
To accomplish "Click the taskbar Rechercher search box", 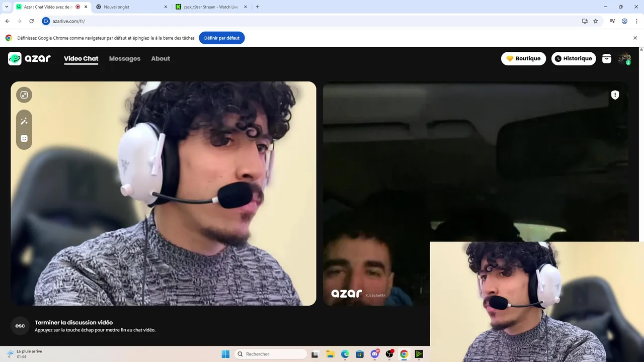I will 271,354.
